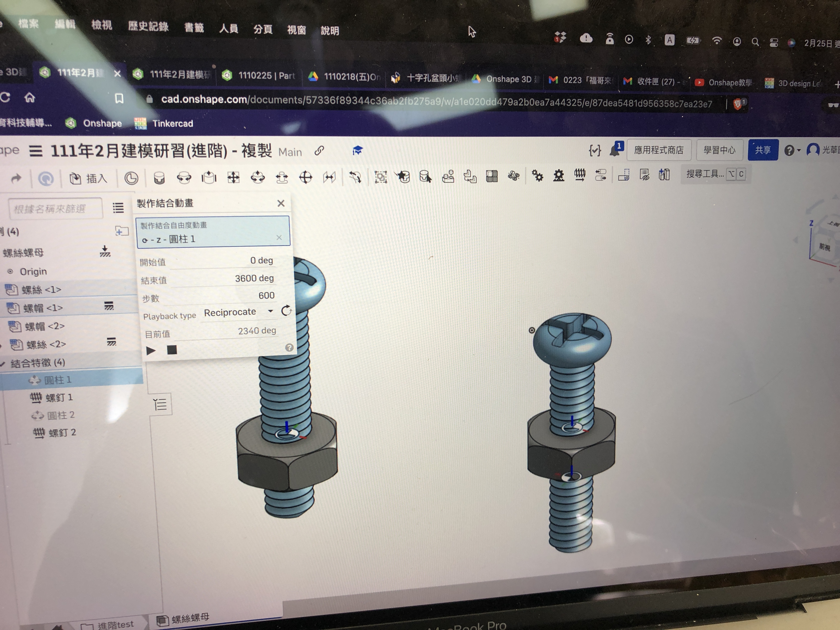Select the Planar mate tool
The image size is (840, 630).
[233, 177]
